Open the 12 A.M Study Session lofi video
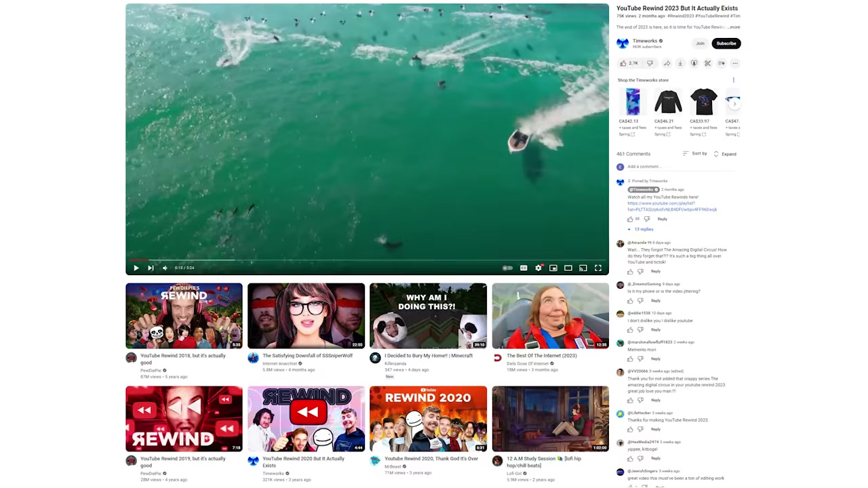 pos(550,419)
